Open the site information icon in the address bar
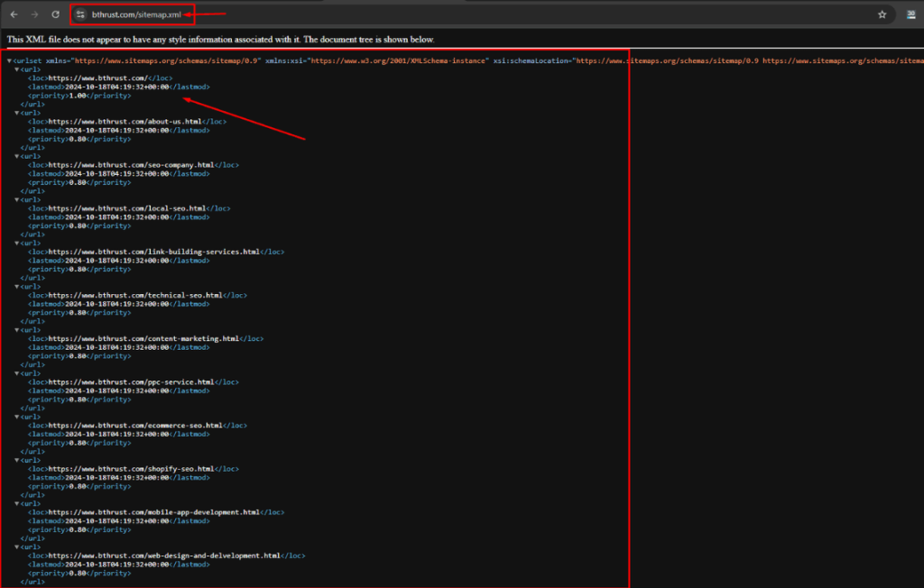Screen dimensions: 924x588 (x=80, y=14)
